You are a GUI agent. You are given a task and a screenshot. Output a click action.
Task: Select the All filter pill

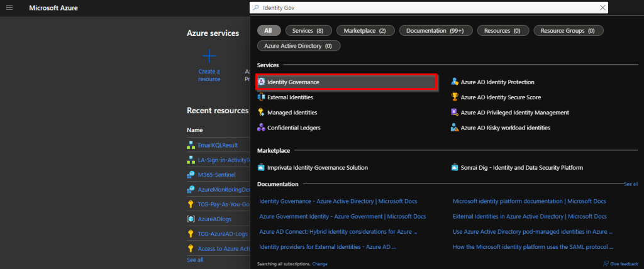[269, 30]
